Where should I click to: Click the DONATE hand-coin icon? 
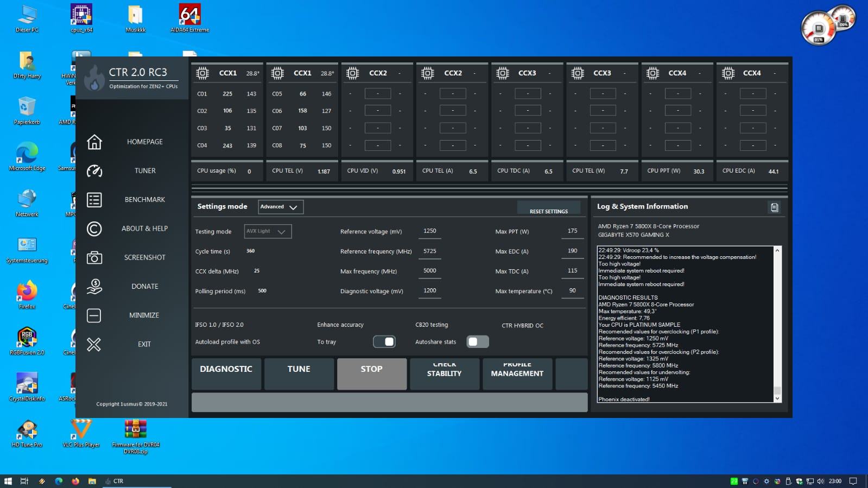(x=94, y=287)
